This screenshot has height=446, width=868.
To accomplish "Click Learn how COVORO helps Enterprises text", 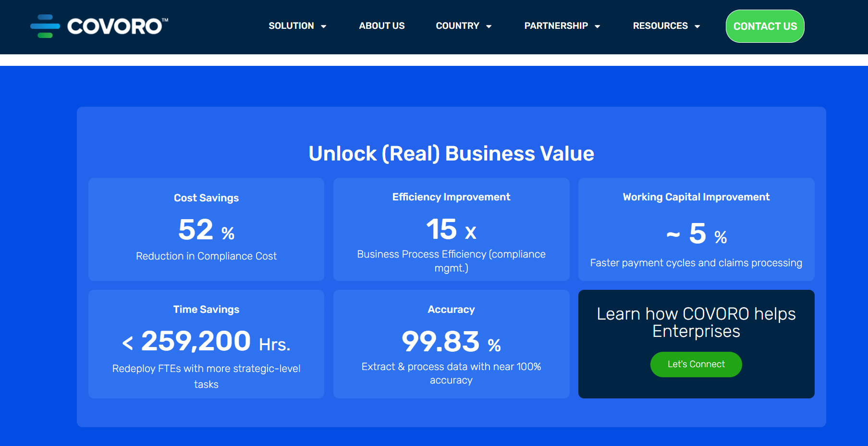I will coord(696,322).
